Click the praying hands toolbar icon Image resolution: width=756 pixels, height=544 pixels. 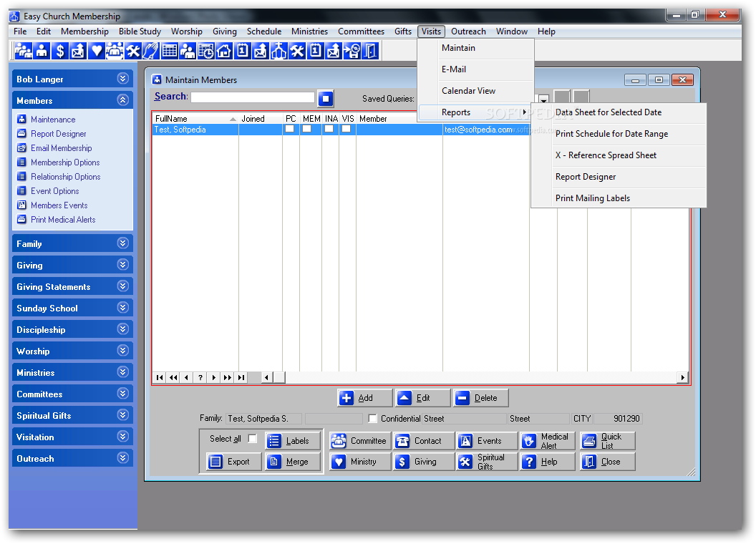tap(151, 51)
